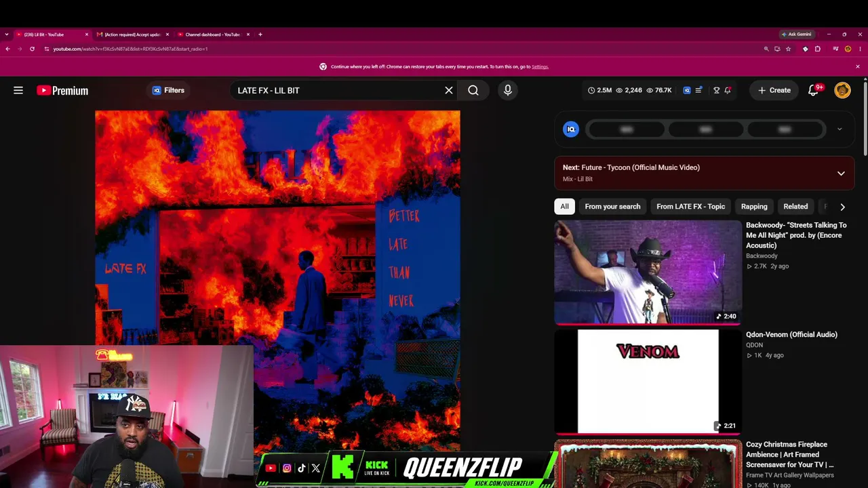Image resolution: width=868 pixels, height=488 pixels.
Task: Open the Cozy Christmas Fireplace Ambience title
Action: pos(790,454)
